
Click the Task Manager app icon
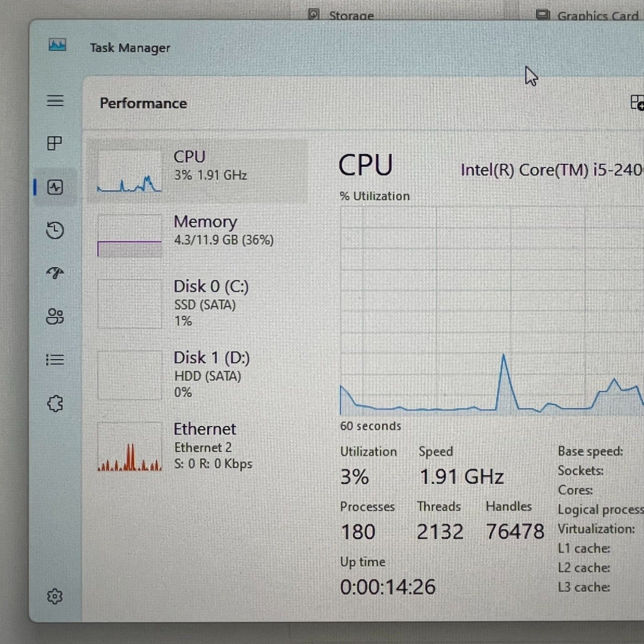pyautogui.click(x=57, y=45)
